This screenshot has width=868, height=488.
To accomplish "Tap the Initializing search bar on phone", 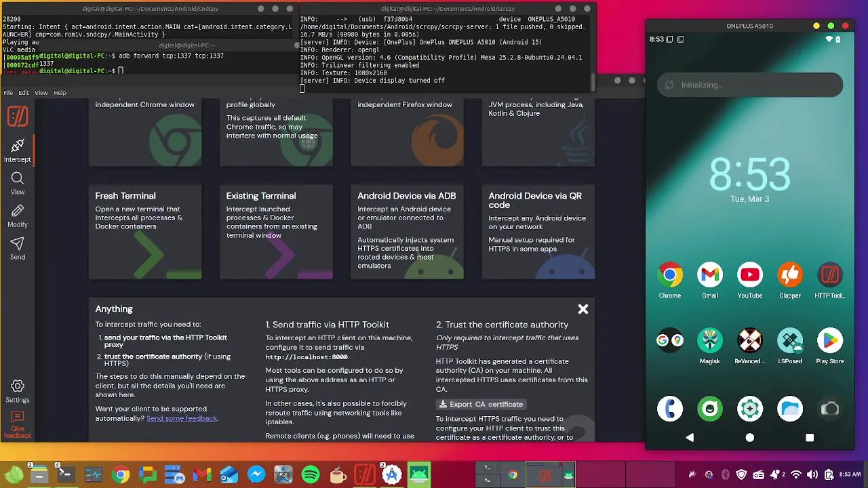I will click(x=750, y=85).
